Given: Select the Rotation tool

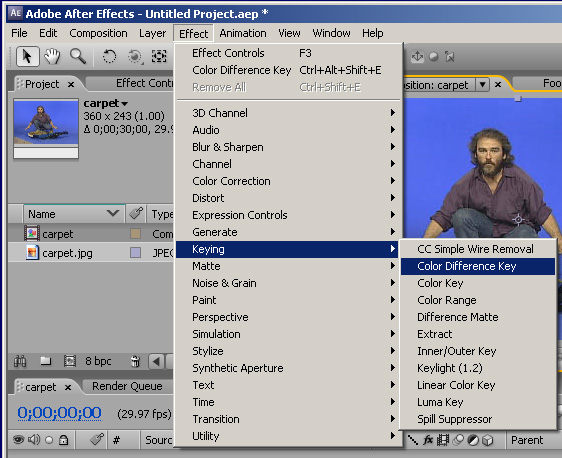Looking at the screenshot, I should coord(109,57).
